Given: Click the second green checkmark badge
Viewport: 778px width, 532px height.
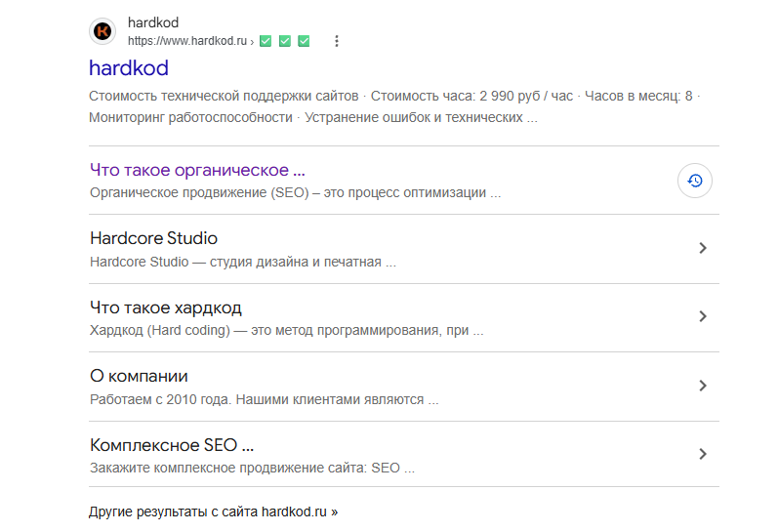Looking at the screenshot, I should pyautogui.click(x=285, y=41).
